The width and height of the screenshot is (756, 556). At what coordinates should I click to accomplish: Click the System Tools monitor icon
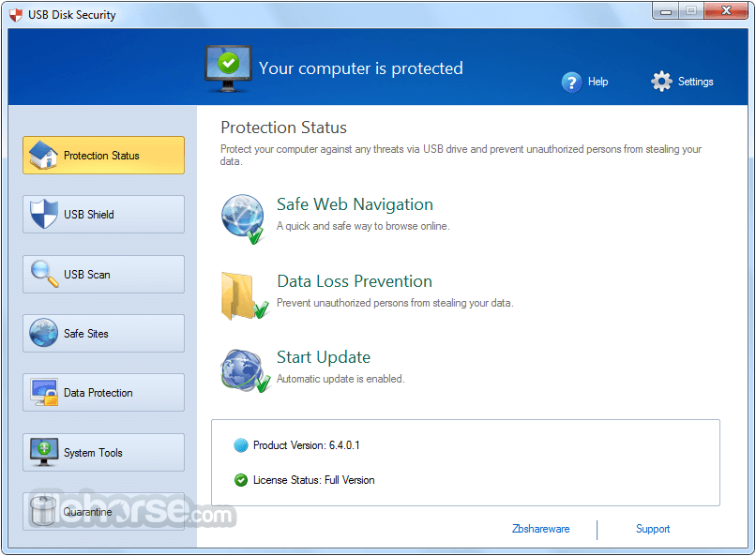tap(44, 452)
